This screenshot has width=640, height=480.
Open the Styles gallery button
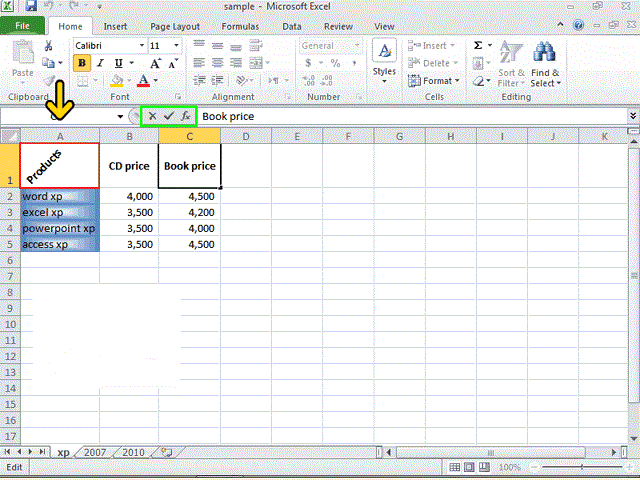[384, 61]
